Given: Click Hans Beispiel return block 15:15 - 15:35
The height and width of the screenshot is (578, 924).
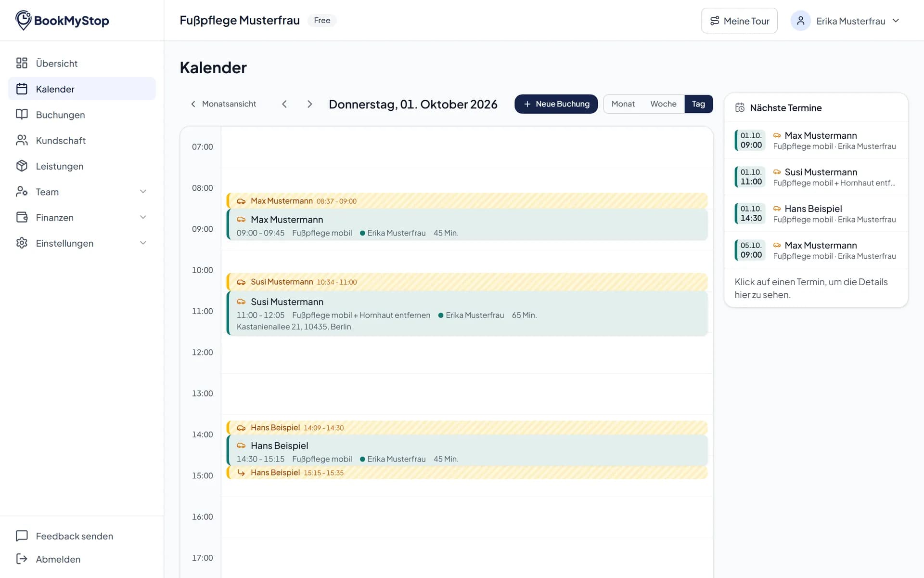Looking at the screenshot, I should click(x=467, y=473).
